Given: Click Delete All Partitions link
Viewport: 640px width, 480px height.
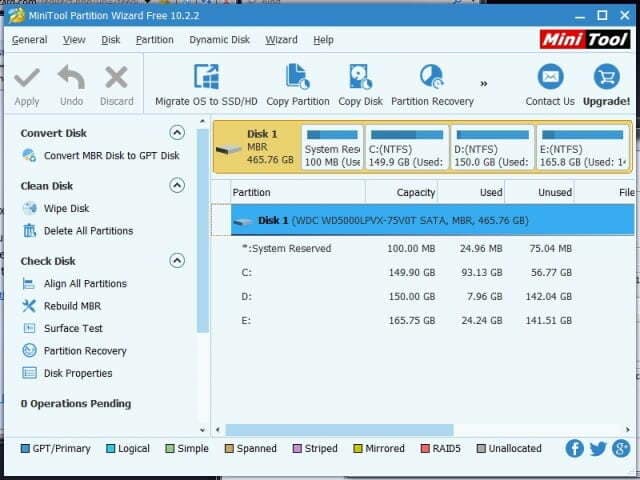Looking at the screenshot, I should [88, 231].
